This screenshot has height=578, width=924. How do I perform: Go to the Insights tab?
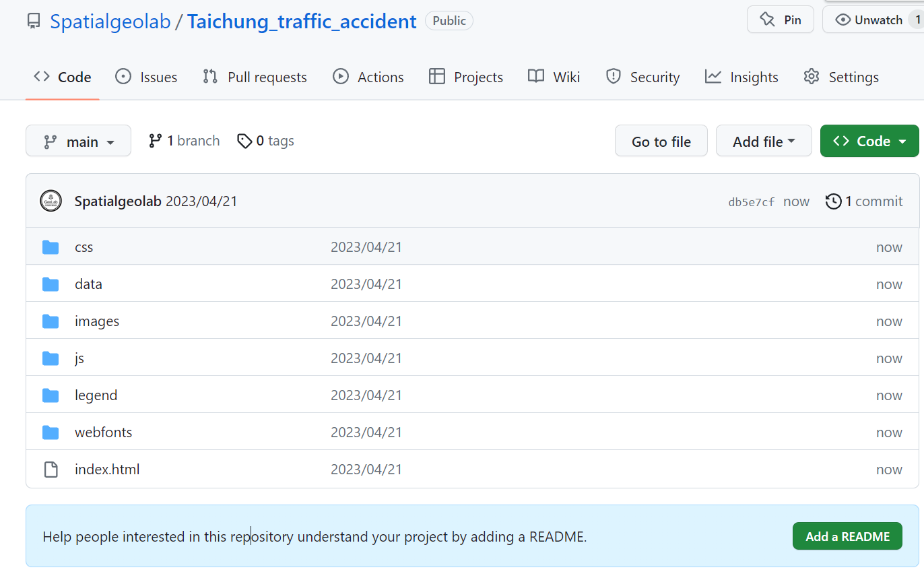(741, 77)
